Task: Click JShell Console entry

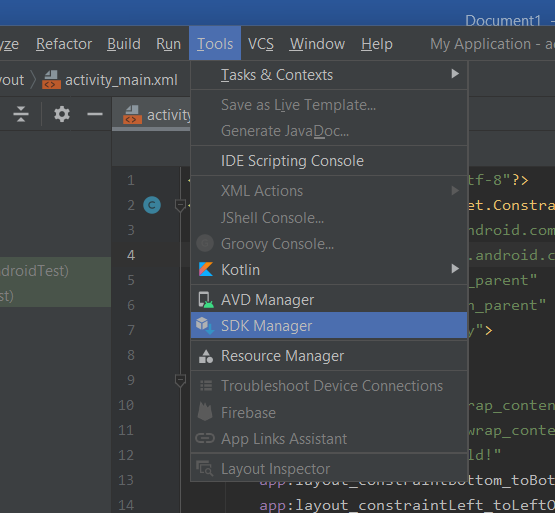Action: pos(329,217)
